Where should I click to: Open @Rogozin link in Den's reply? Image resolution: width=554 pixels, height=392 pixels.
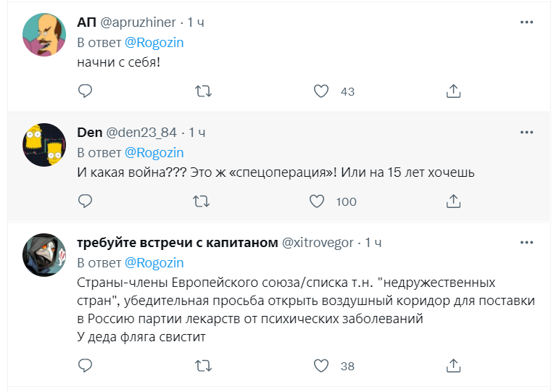pos(154,153)
